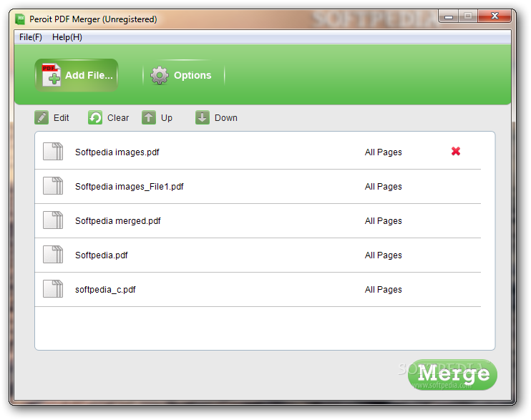This screenshot has height=420, width=531.
Task: Click the document icon for Softpedia.pdf
Action: 53,255
